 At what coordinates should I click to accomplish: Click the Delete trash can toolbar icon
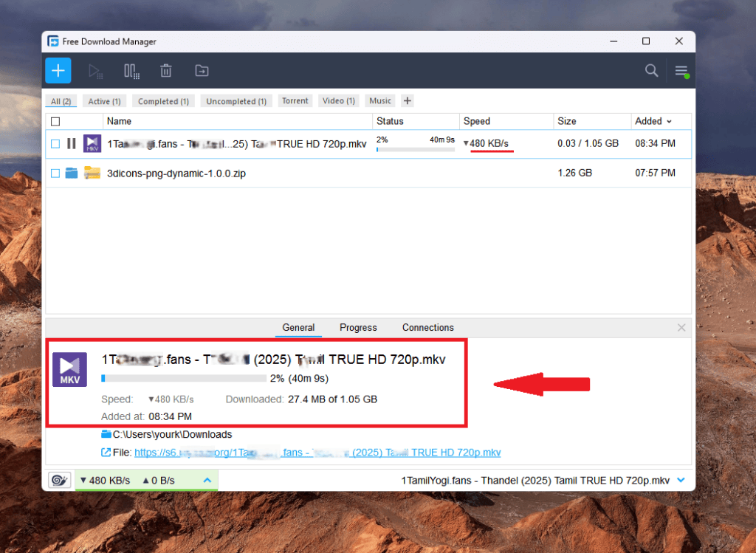click(x=166, y=71)
